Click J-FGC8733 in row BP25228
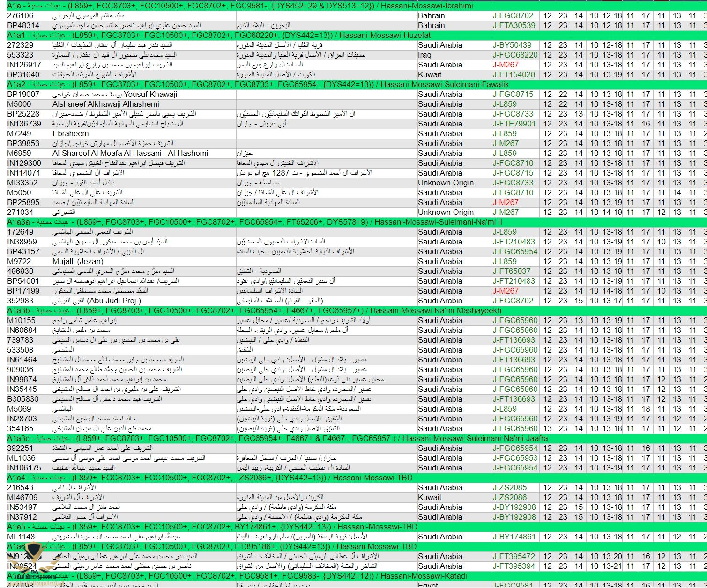Image resolution: width=707 pixels, height=588 pixels. click(513, 114)
